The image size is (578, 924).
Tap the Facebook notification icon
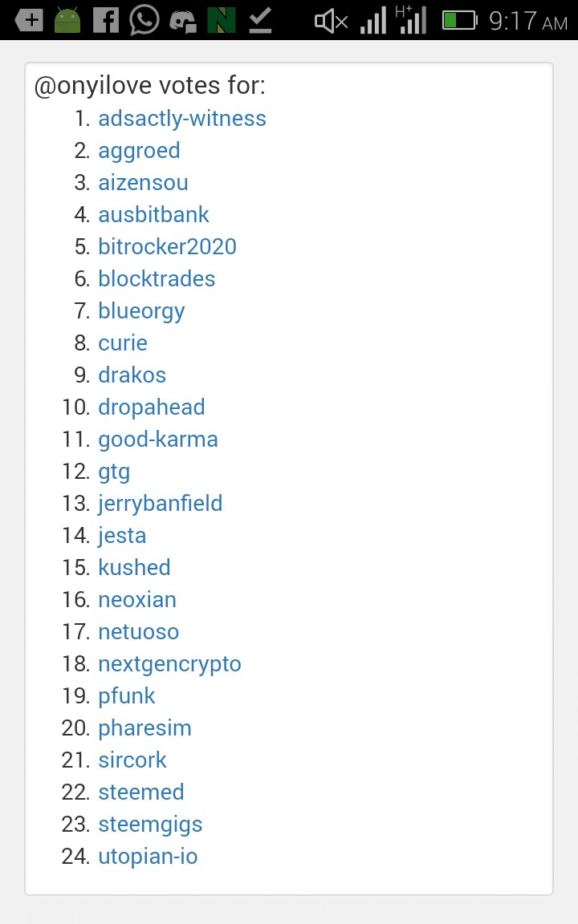click(x=105, y=20)
